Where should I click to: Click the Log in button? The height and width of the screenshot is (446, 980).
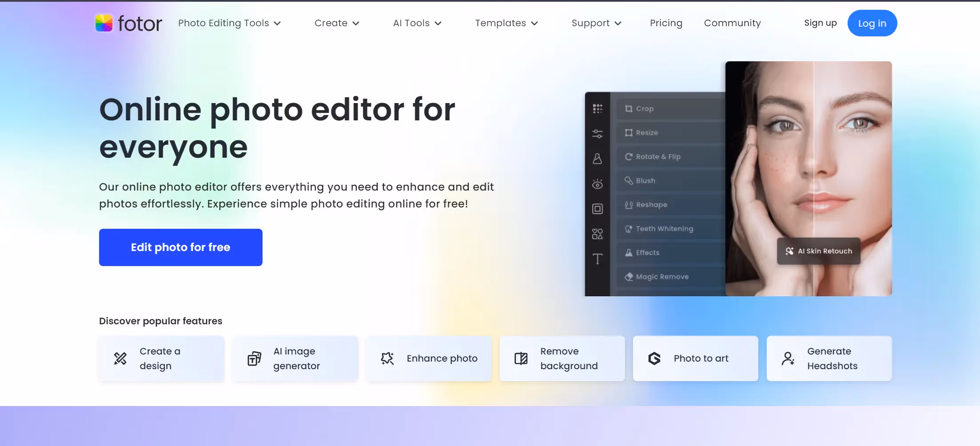pyautogui.click(x=872, y=23)
